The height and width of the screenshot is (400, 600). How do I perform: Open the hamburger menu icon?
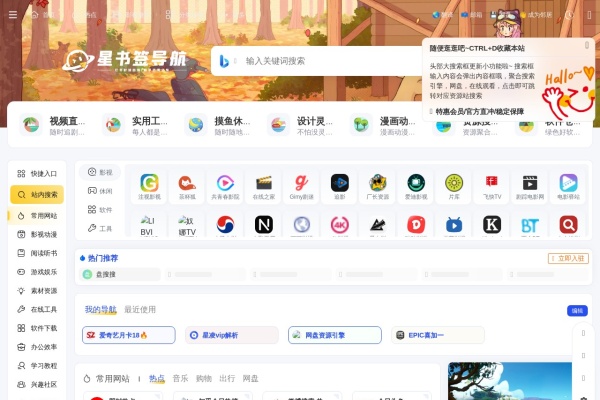[13, 15]
